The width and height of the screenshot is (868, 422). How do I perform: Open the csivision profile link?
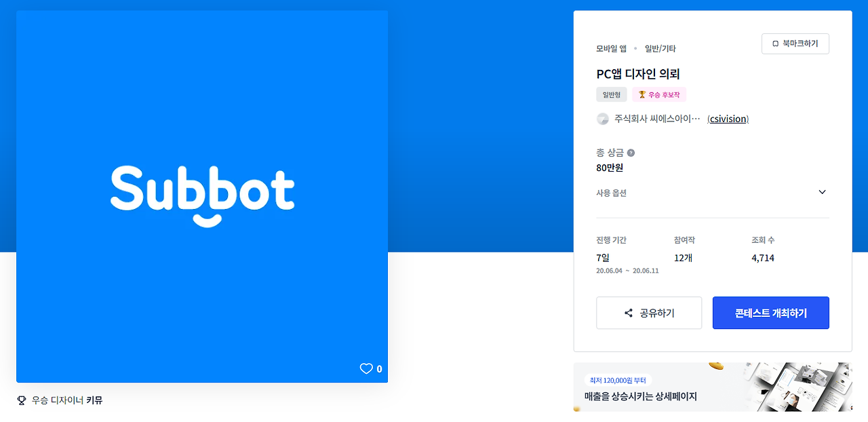click(728, 119)
